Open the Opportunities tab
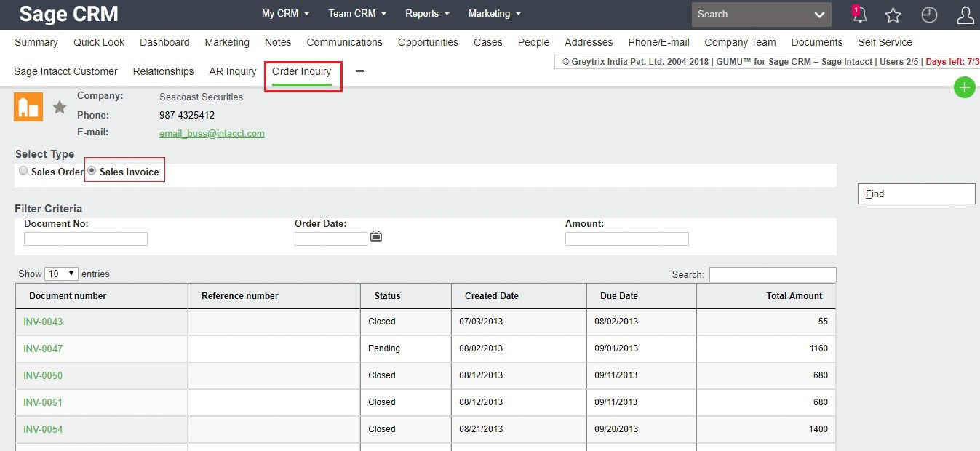Viewport: 980px width, 451px height. [428, 42]
